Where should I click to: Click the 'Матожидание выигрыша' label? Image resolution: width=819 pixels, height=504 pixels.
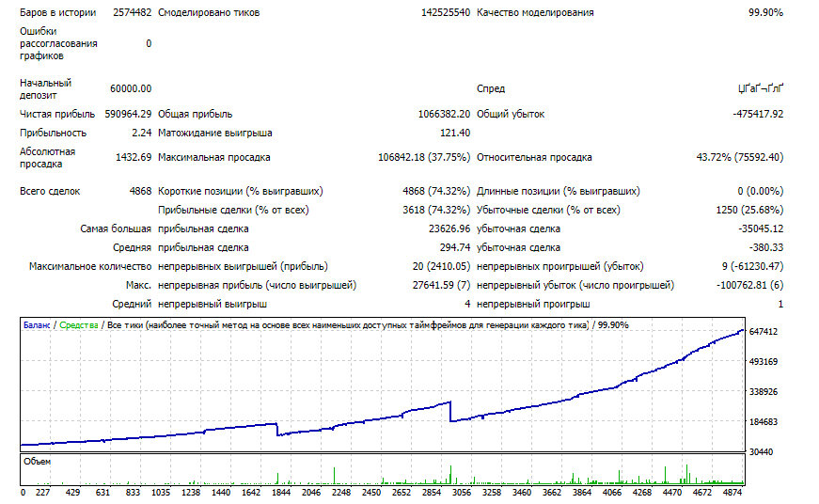coord(215,133)
